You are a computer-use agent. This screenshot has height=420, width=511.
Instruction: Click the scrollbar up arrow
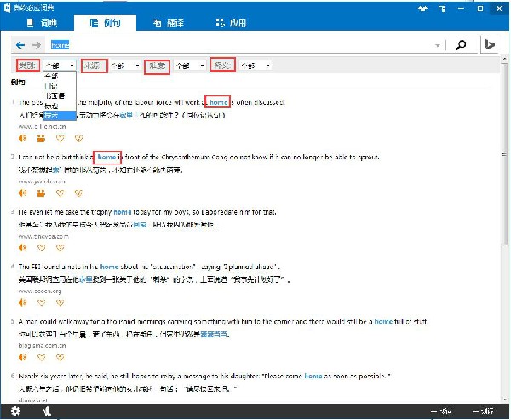(x=505, y=60)
